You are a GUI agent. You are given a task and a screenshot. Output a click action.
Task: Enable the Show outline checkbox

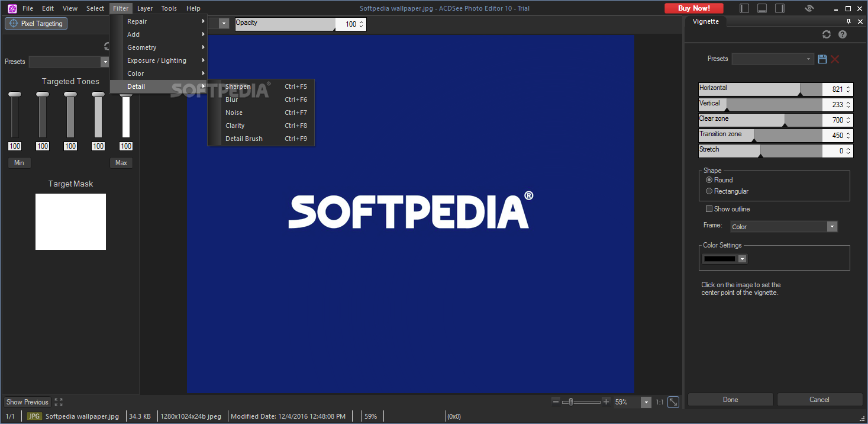click(709, 209)
